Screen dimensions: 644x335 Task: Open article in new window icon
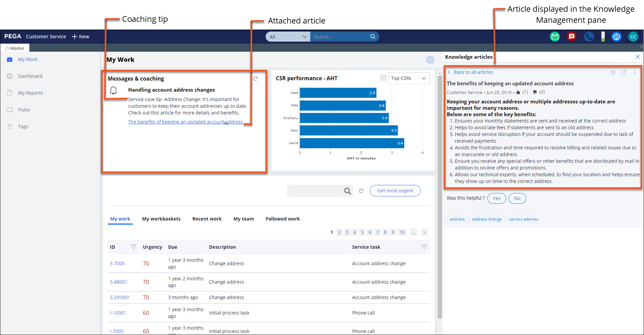(x=624, y=72)
